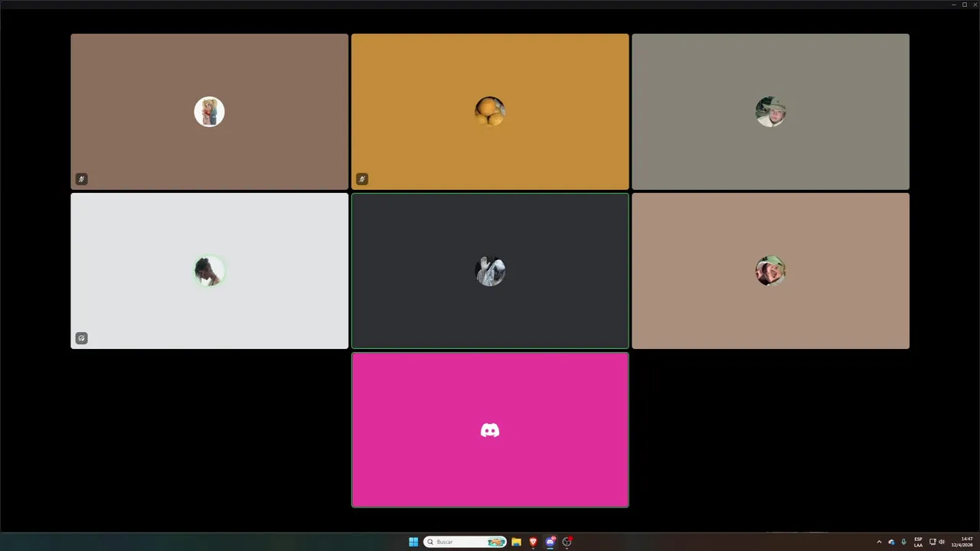Click the muted microphone icon on orange tile

point(362,179)
